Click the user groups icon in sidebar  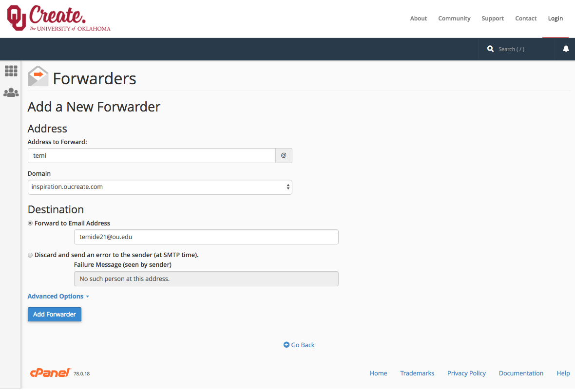(x=11, y=92)
